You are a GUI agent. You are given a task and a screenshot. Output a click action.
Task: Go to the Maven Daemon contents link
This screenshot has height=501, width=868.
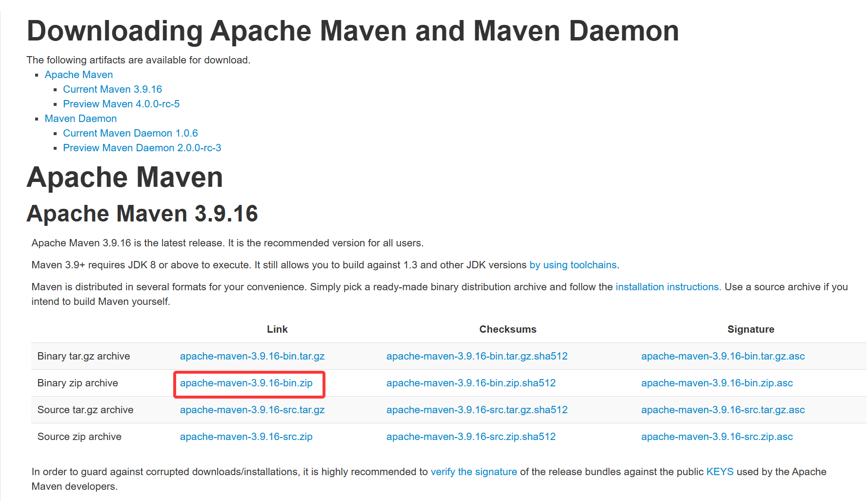point(81,119)
